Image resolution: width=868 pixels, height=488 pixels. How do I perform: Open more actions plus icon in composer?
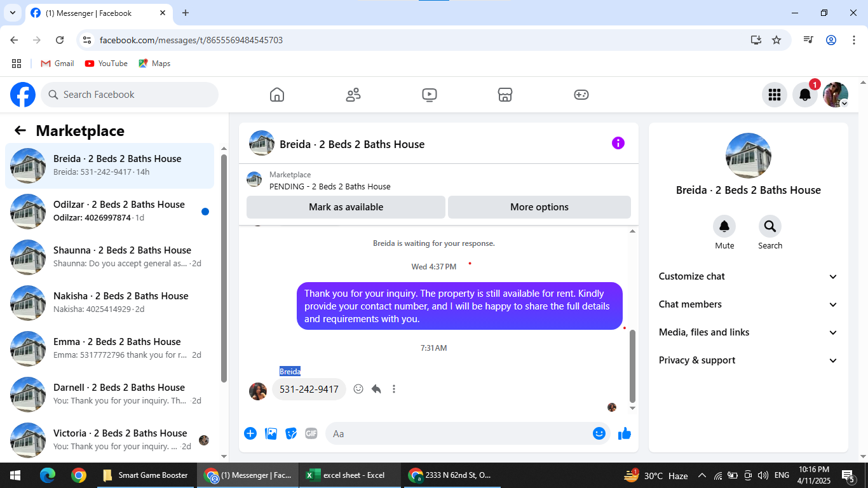(x=250, y=433)
